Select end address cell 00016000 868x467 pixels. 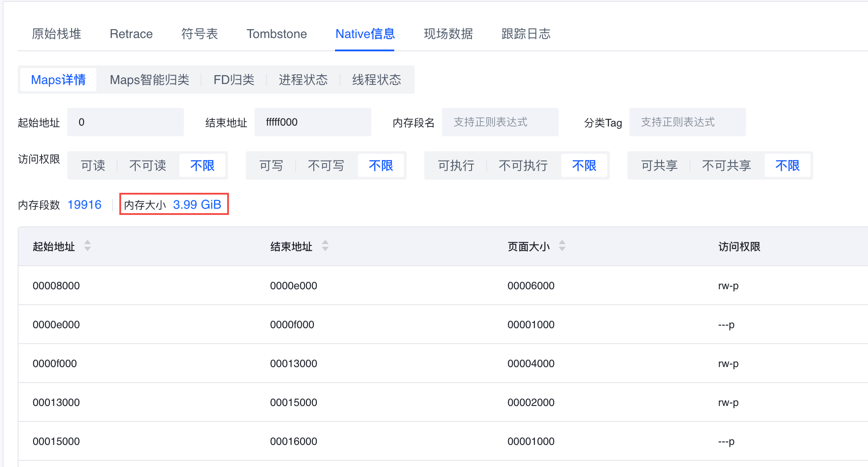[x=293, y=441]
